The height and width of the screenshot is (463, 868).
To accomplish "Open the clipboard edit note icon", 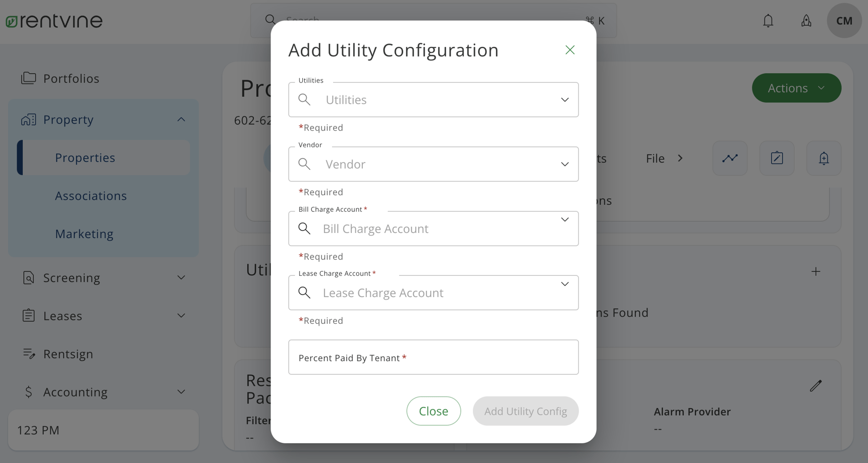I will click(x=777, y=158).
